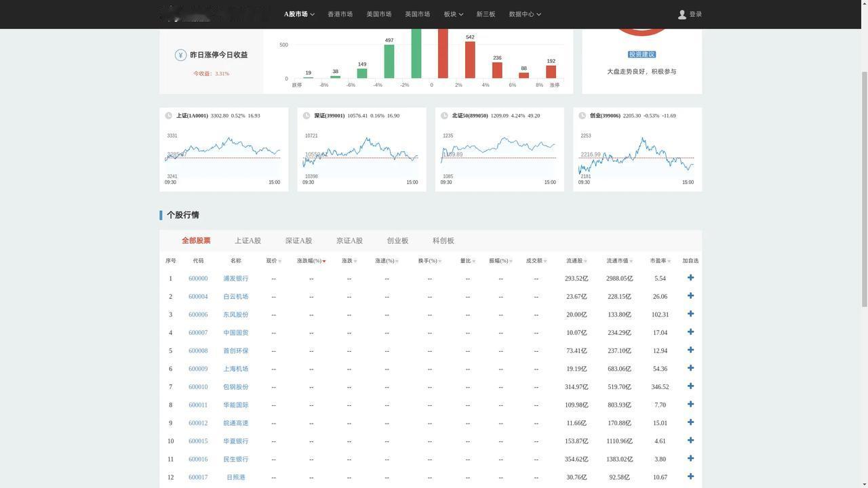Click the clock icon beside 创业(399006)

pyautogui.click(x=583, y=116)
